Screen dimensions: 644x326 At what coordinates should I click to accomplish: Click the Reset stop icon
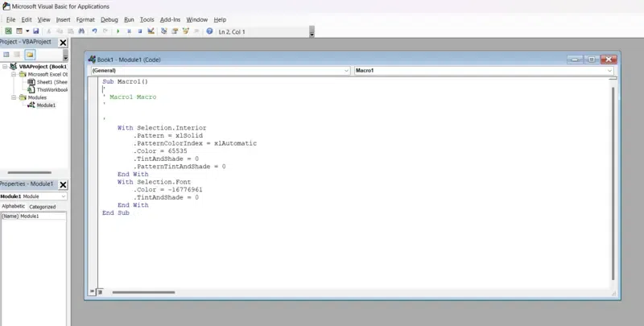click(x=139, y=31)
